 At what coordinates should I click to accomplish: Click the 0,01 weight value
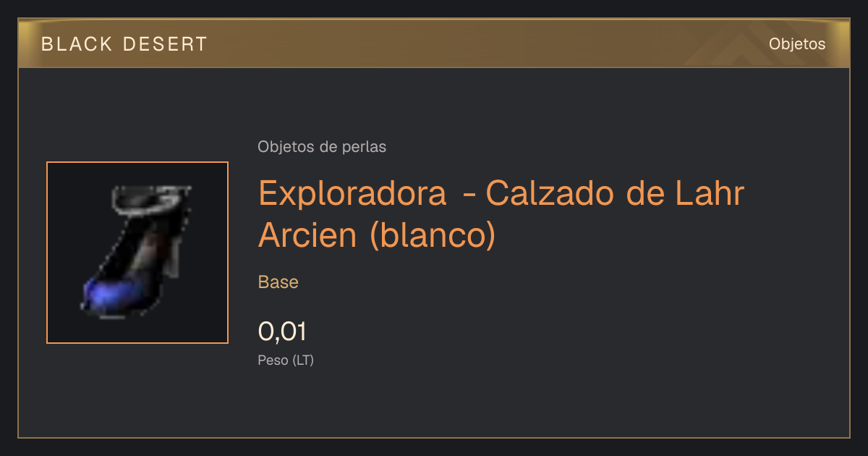(x=282, y=332)
